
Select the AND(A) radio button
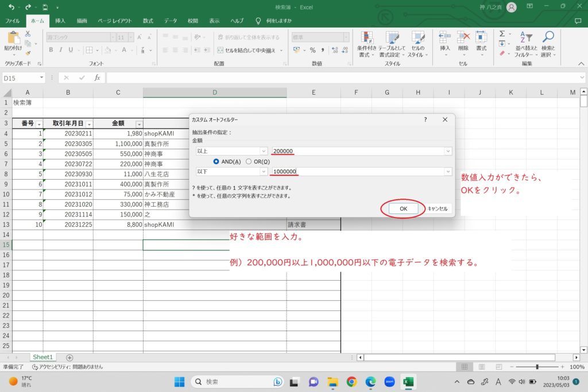pyautogui.click(x=216, y=161)
